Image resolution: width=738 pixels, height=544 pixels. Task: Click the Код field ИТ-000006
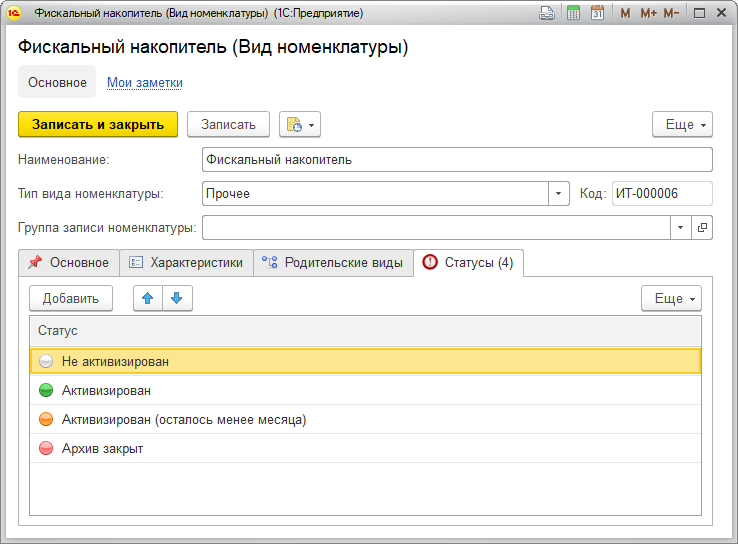(662, 193)
